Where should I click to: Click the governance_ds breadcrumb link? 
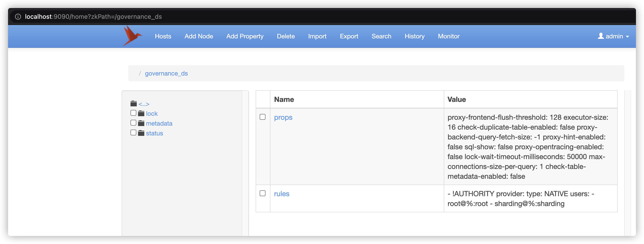(166, 73)
